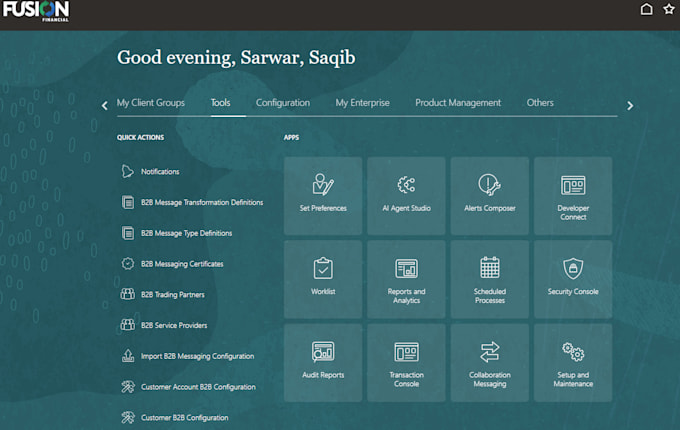Viewport: 680px width, 430px height.
Task: Click Import B2B Messaging Configuration upload icon
Action: 128,356
